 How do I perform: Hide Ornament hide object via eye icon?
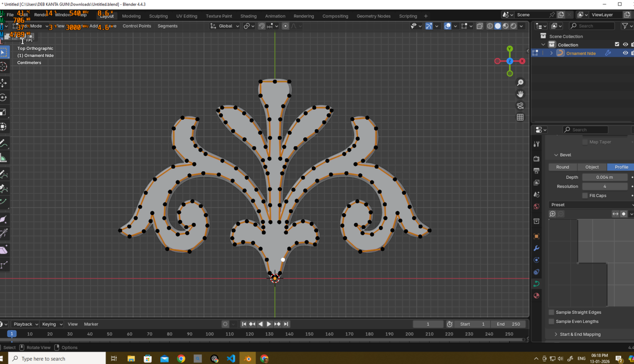[625, 53]
